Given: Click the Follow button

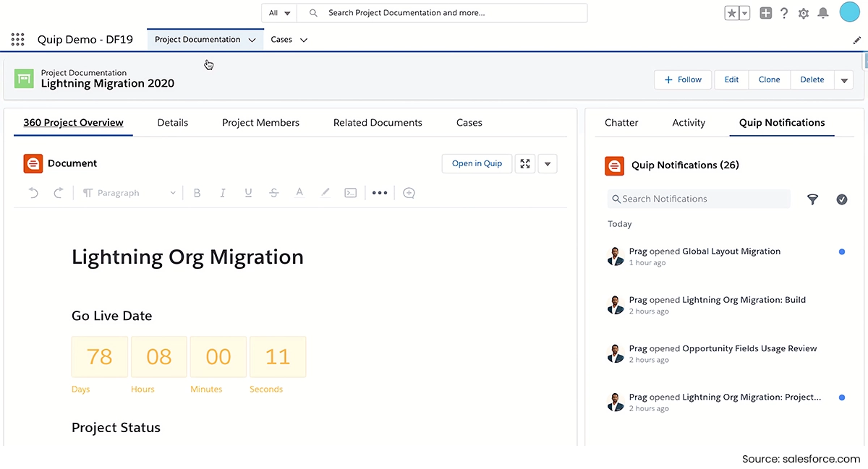Looking at the screenshot, I should click(x=683, y=79).
